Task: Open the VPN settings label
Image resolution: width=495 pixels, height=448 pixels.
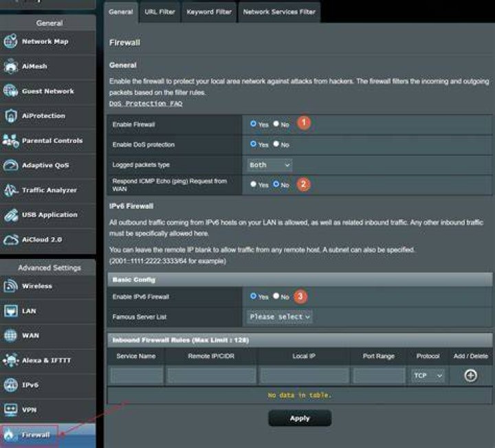Action: [x=29, y=410]
